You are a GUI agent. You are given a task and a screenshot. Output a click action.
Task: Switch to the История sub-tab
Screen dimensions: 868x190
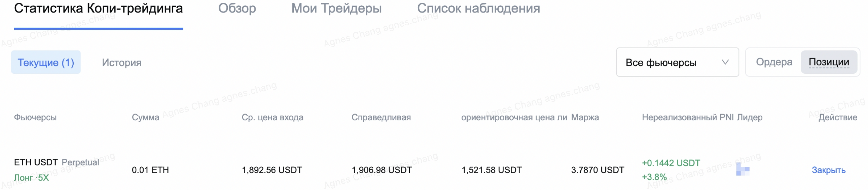click(122, 63)
